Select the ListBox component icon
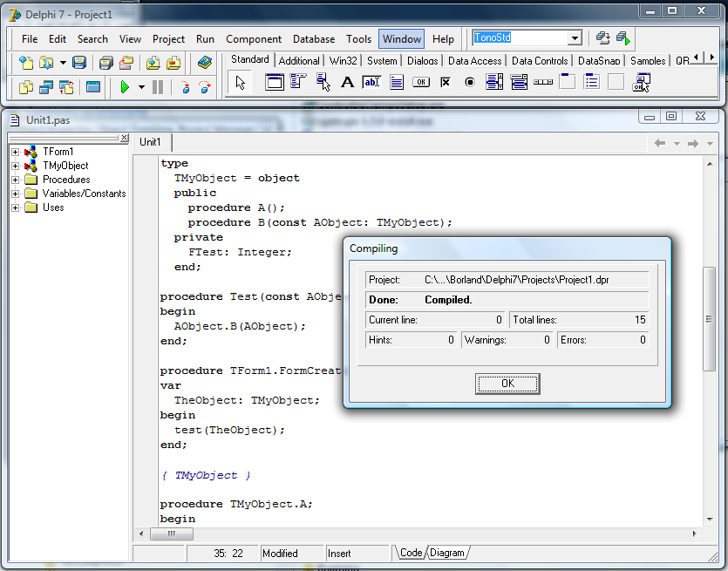728x571 pixels. [494, 83]
